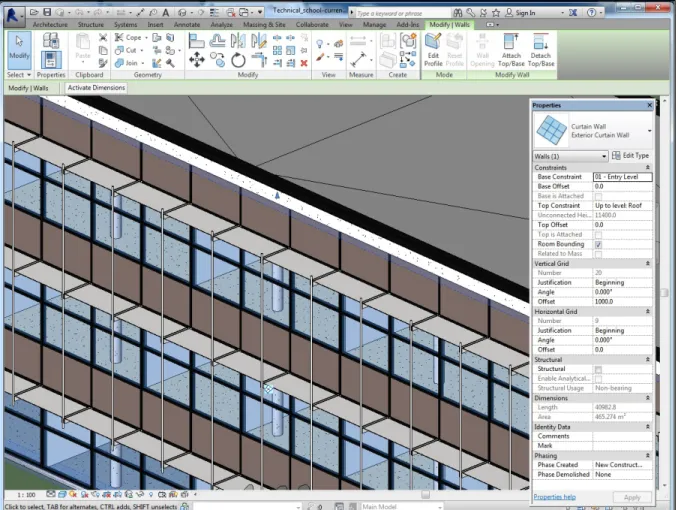Click the Apply button in Properties
Screen dimensions: 678x510
632,497
